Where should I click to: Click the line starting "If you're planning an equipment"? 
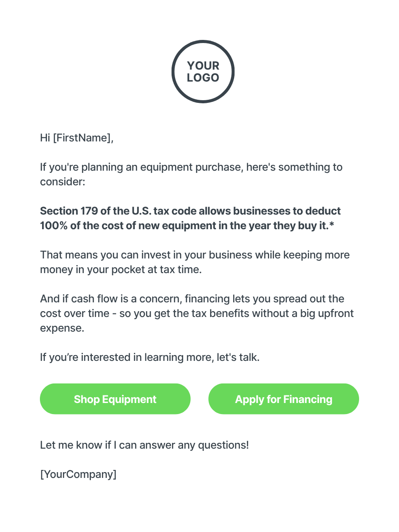pyautogui.click(x=191, y=168)
